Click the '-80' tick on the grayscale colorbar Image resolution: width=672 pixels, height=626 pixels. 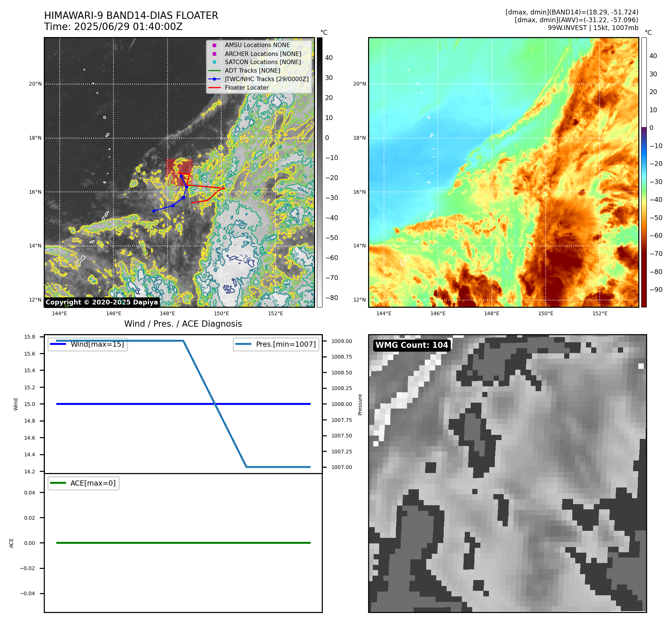(x=332, y=298)
